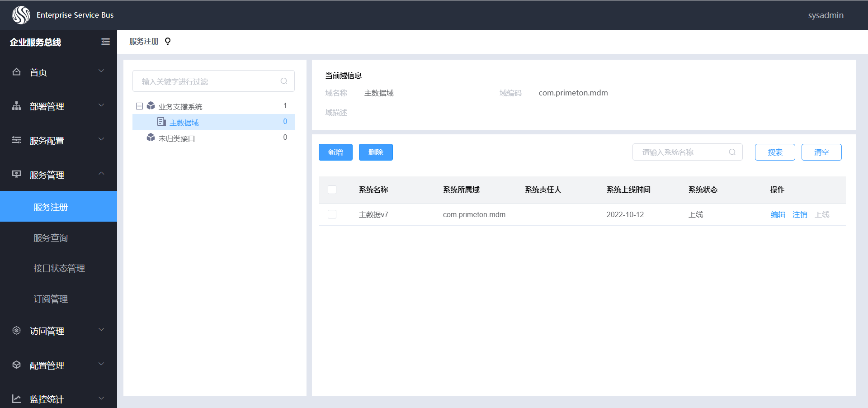Open the 服务查询 submenu item
This screenshot has height=408, width=868.
58,237
